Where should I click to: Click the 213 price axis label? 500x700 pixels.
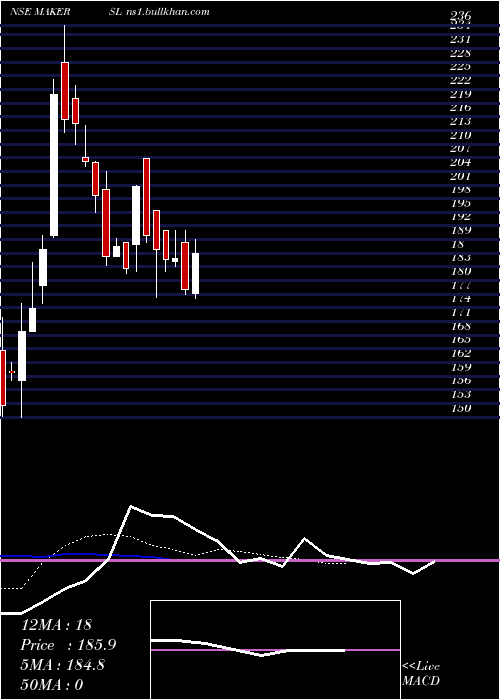tap(460, 121)
